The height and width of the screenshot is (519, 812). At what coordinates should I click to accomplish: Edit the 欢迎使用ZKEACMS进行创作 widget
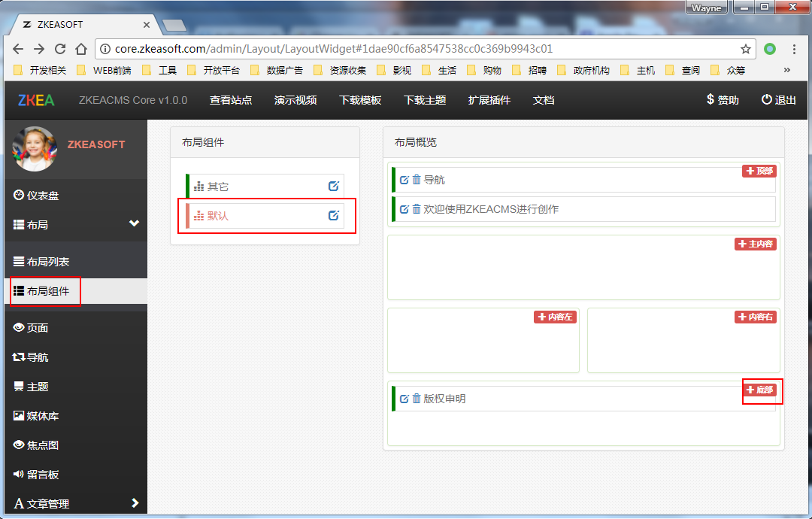coord(404,209)
